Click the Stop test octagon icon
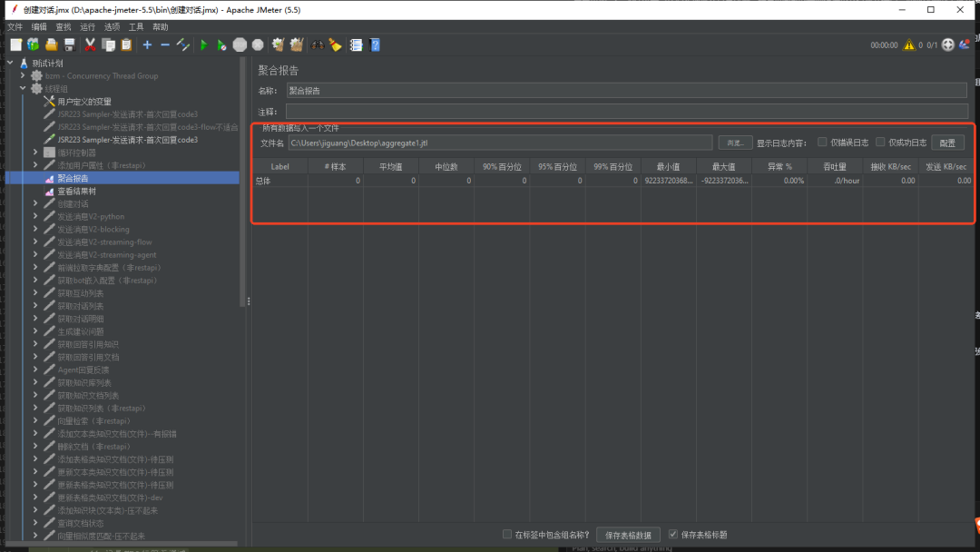 point(240,44)
